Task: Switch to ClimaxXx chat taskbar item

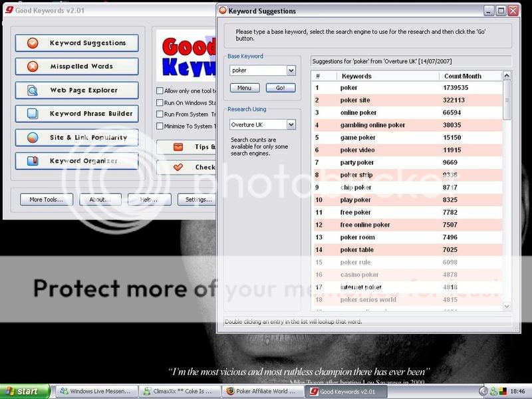Action: point(180,392)
